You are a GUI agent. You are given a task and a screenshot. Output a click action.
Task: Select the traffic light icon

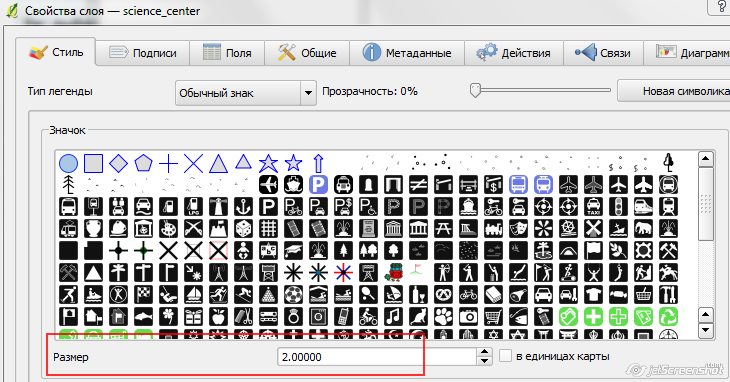(x=618, y=206)
